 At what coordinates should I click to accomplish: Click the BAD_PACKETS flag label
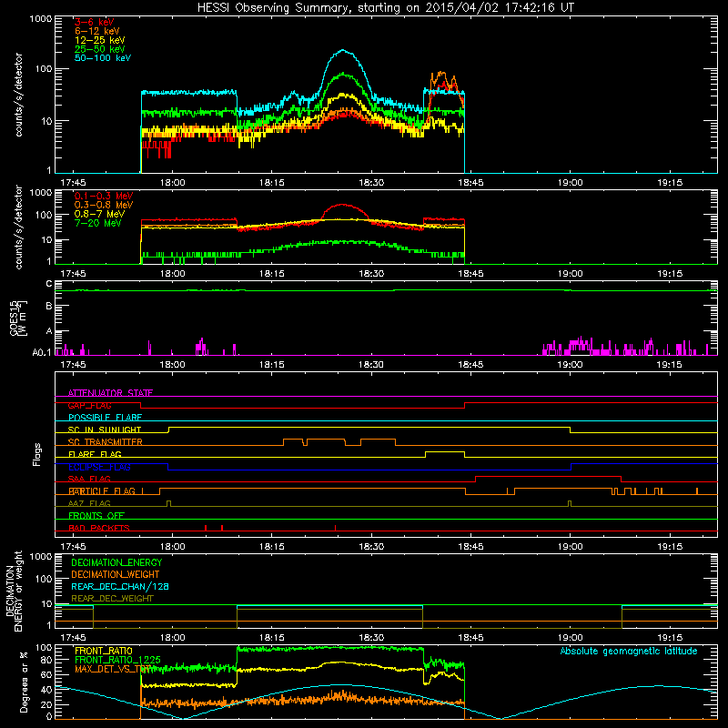coord(99,528)
